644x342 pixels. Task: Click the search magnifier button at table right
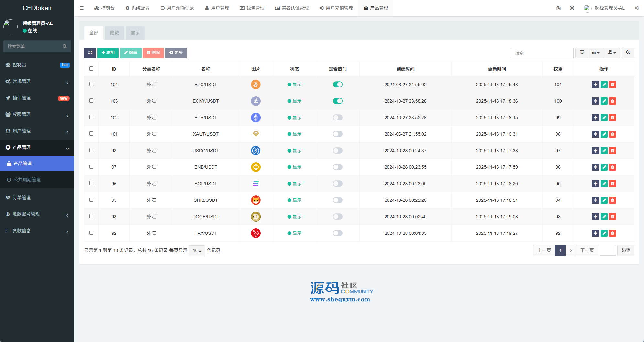point(628,53)
